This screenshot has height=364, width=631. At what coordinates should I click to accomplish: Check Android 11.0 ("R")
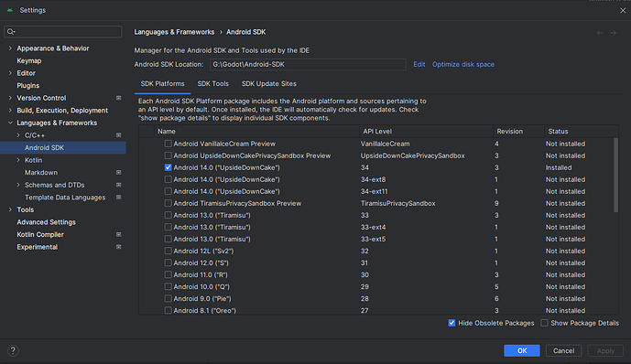click(169, 274)
